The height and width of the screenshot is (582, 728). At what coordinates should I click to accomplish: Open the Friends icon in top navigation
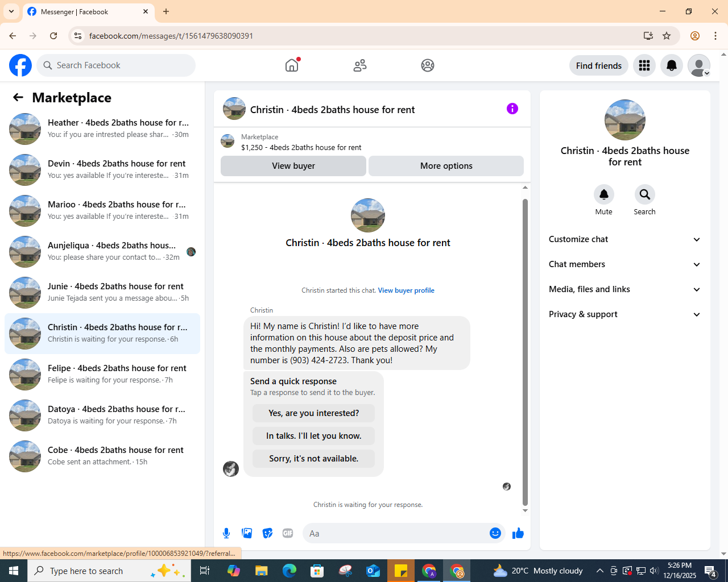(x=360, y=65)
